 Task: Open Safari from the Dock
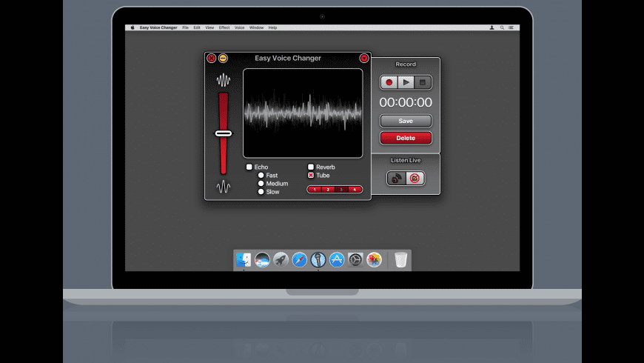point(299,260)
